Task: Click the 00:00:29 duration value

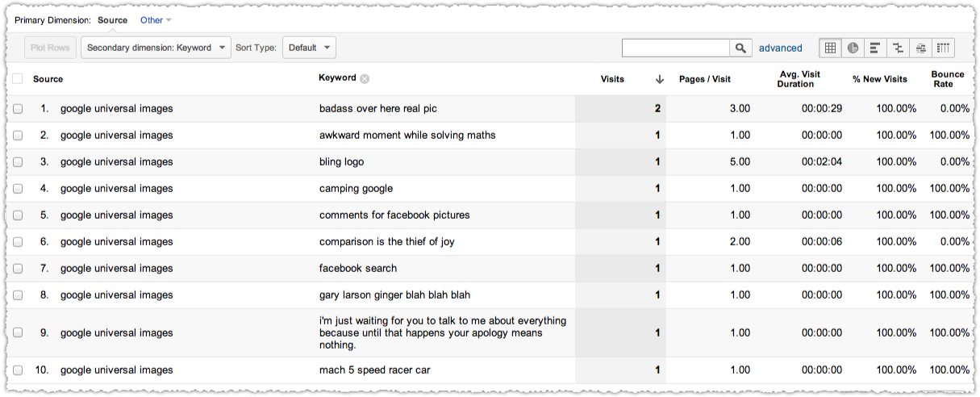Action: (822, 109)
